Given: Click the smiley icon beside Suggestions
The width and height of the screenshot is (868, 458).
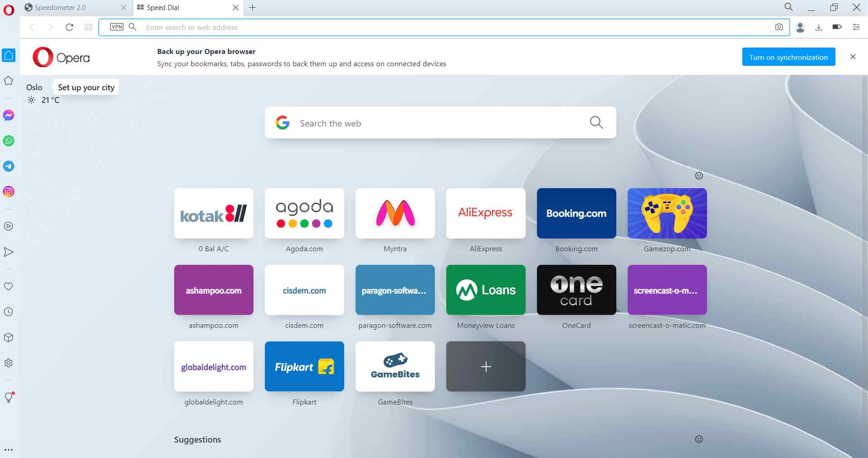Looking at the screenshot, I should point(699,439).
